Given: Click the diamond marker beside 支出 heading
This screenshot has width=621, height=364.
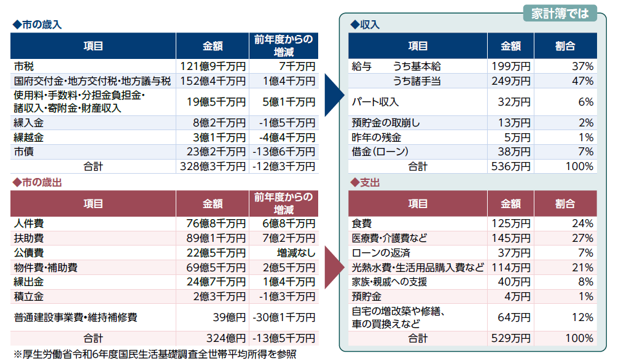Looking at the screenshot, I should coord(354,183).
